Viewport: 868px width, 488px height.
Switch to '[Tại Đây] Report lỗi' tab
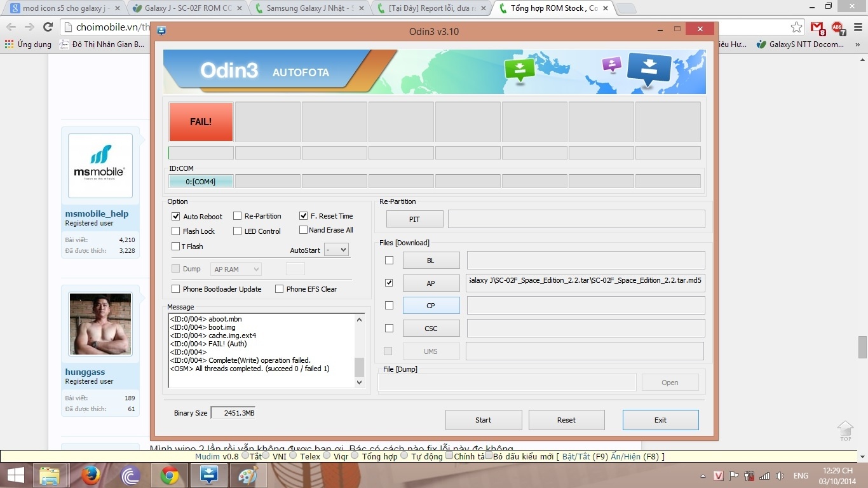pyautogui.click(x=431, y=8)
